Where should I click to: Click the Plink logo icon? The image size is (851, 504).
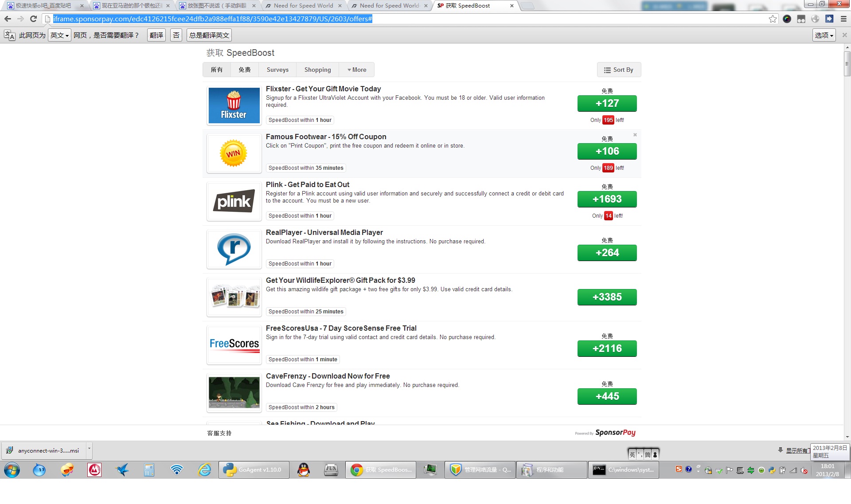point(234,202)
